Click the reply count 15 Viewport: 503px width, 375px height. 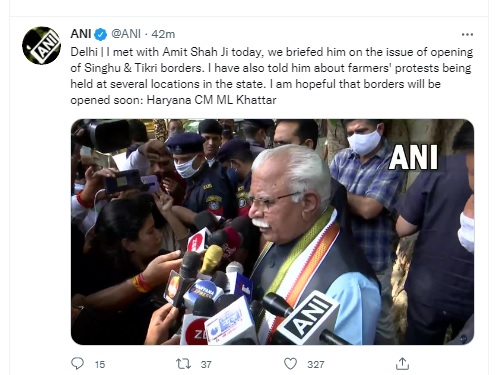(100, 364)
